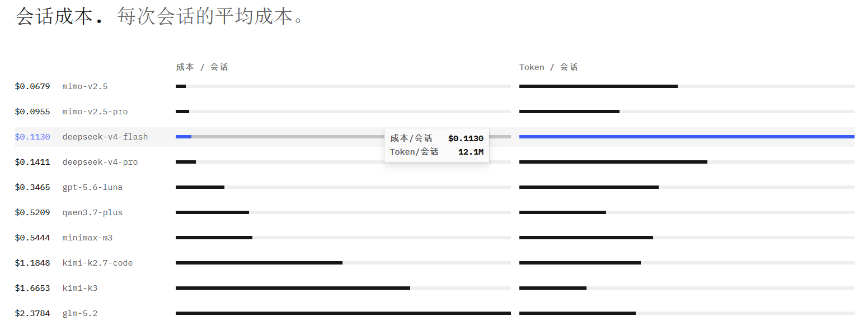Viewport: 868px width, 334px height.
Task: Select the deepseek-v4-flash model label
Action: 105,137
